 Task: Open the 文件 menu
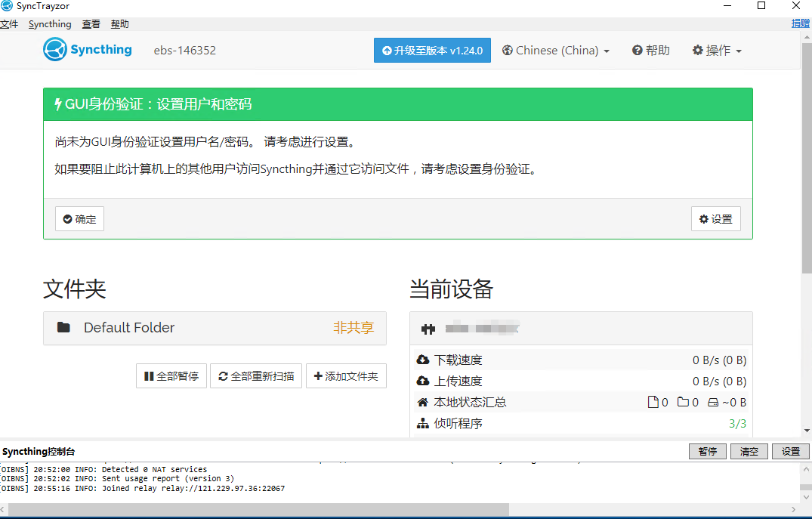[9, 24]
